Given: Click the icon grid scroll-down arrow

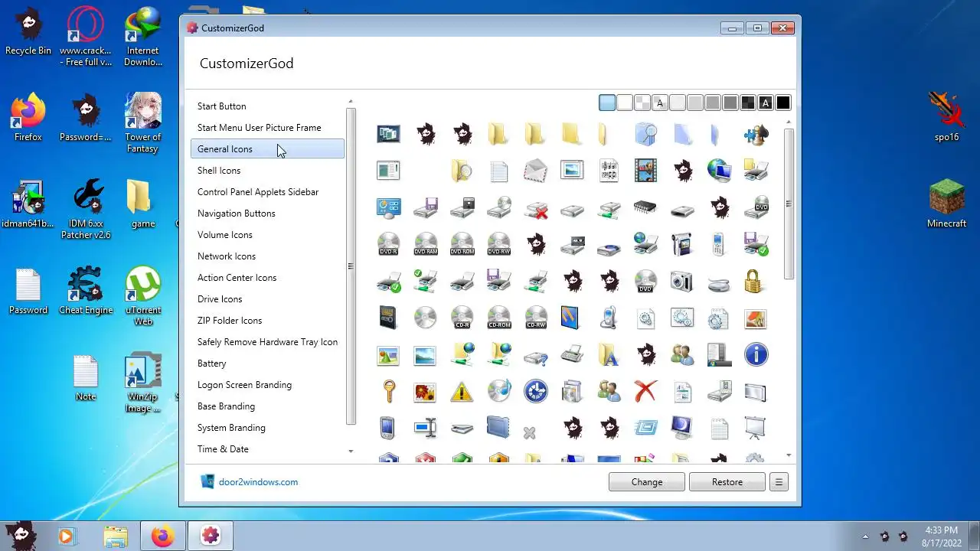Looking at the screenshot, I should click(x=789, y=456).
